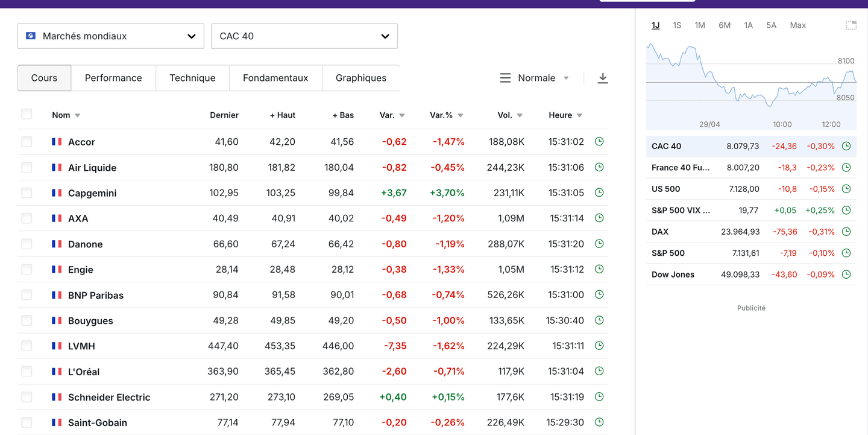Image resolution: width=868 pixels, height=435 pixels.
Task: Click the clock icon beside CAC 40 index
Action: (x=846, y=146)
